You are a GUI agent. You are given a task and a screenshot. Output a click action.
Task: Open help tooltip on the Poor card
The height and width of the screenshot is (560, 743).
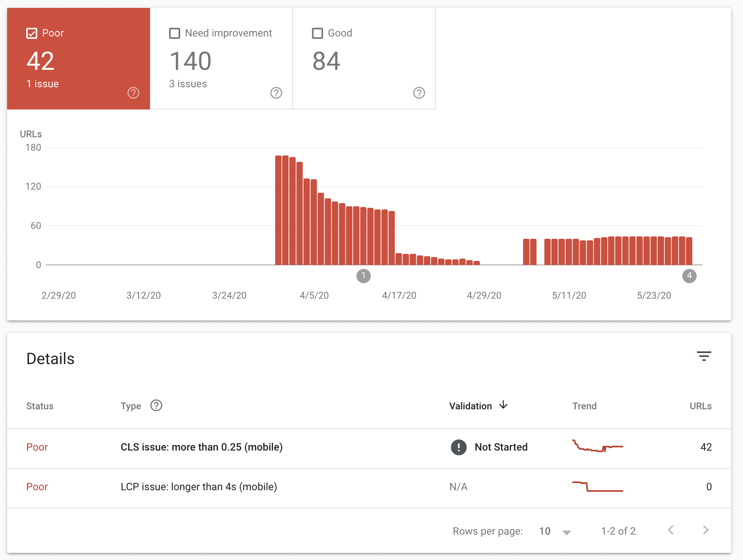click(x=133, y=93)
